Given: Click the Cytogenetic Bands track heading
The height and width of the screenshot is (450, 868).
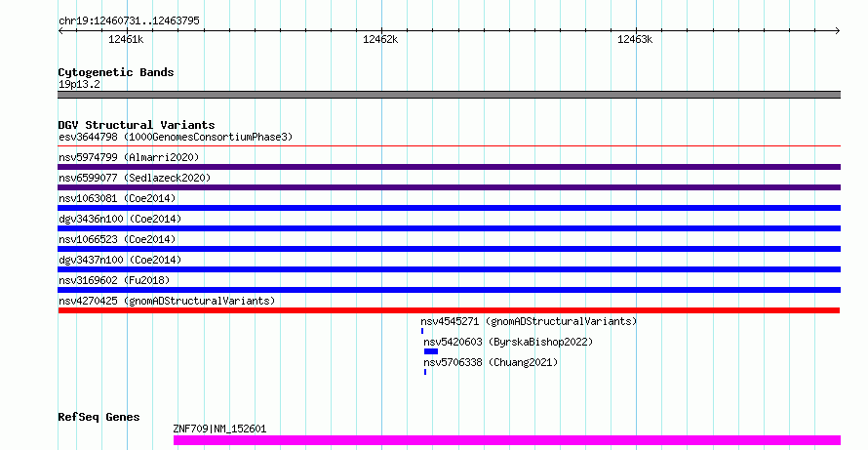Looking at the screenshot, I should (116, 72).
